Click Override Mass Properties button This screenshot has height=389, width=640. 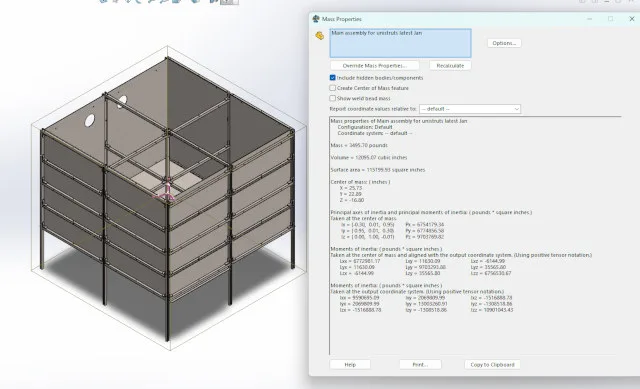374,65
